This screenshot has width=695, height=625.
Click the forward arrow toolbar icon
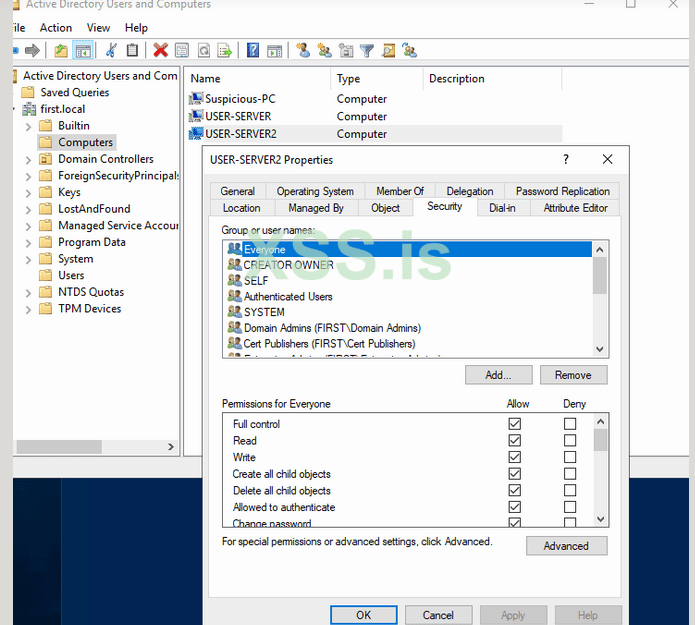click(33, 50)
